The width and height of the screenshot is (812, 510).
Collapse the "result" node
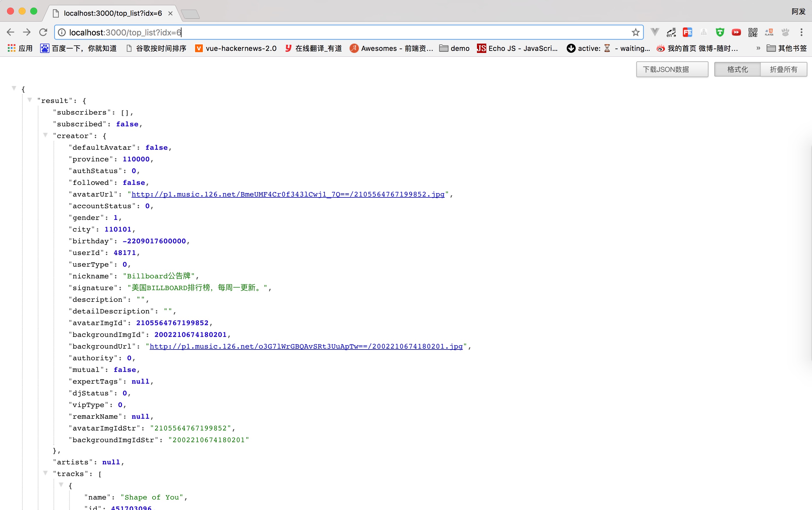(30, 100)
